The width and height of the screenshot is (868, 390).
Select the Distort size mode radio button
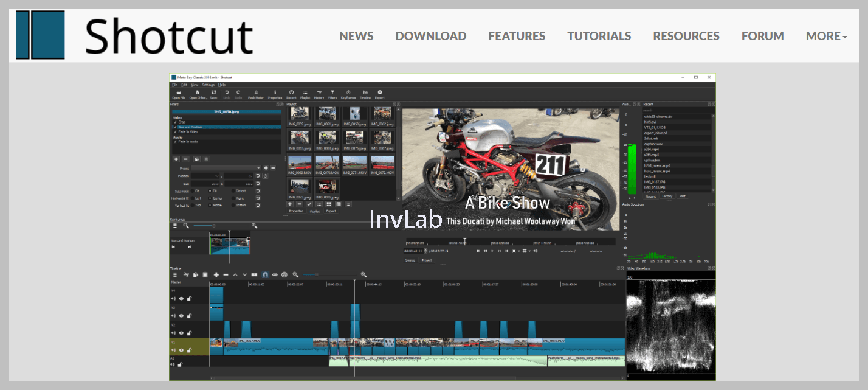click(x=233, y=191)
